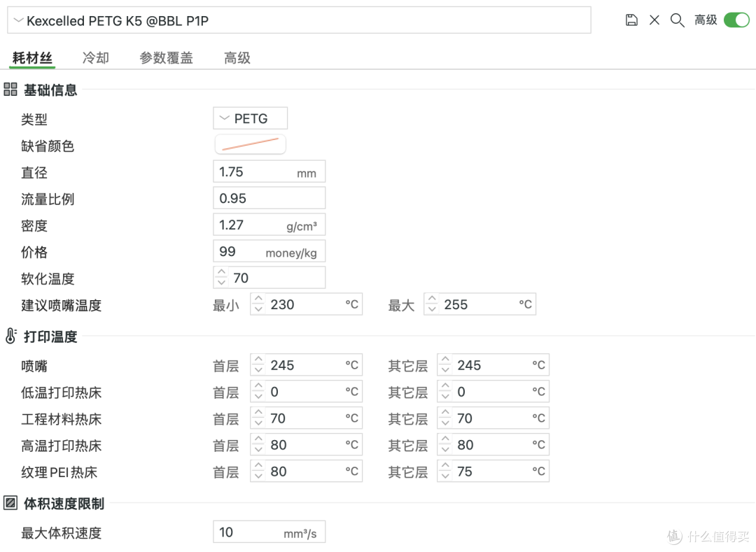Click 工程材料热床 首层 70 °C field
This screenshot has width=756, height=552.
tap(306, 418)
